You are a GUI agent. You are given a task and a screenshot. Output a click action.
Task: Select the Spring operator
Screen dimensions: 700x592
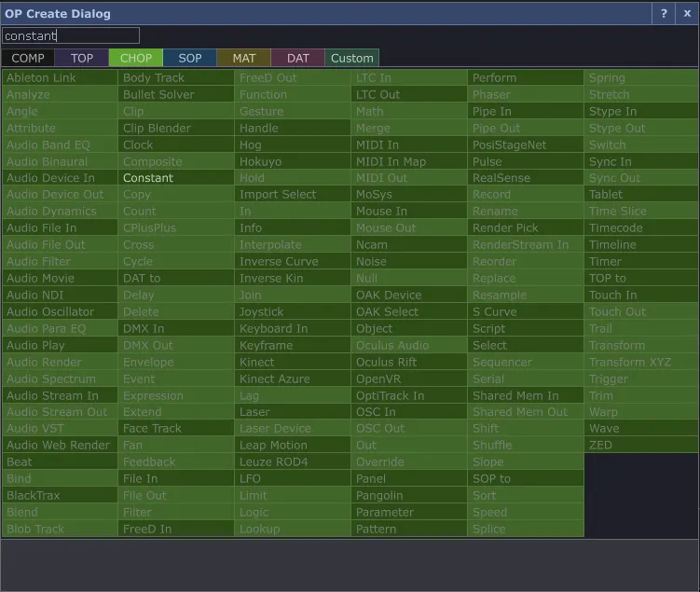pyautogui.click(x=641, y=77)
